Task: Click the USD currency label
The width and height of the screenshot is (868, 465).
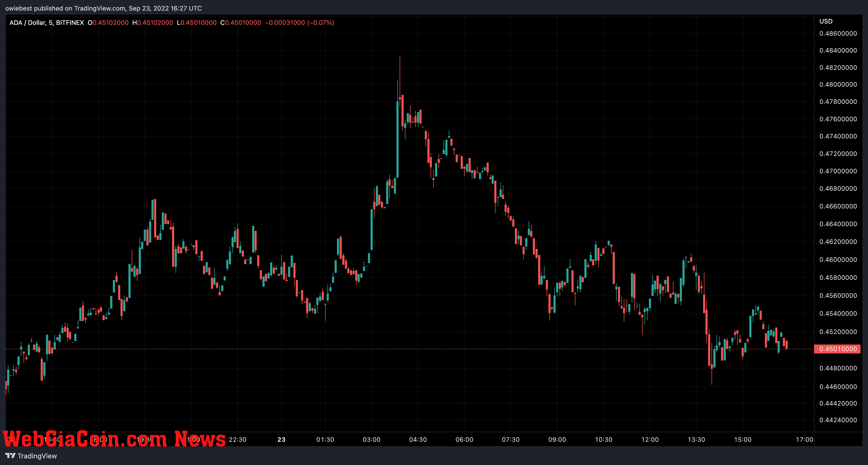Action: (826, 21)
